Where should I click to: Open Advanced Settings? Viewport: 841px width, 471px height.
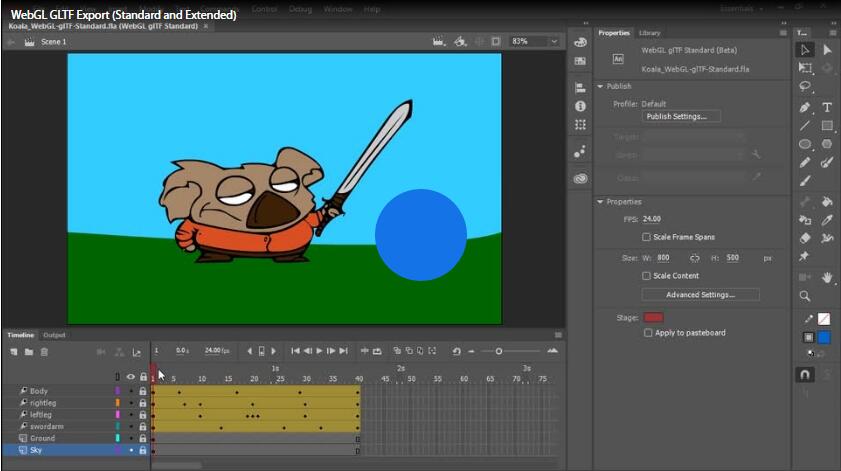click(x=700, y=295)
